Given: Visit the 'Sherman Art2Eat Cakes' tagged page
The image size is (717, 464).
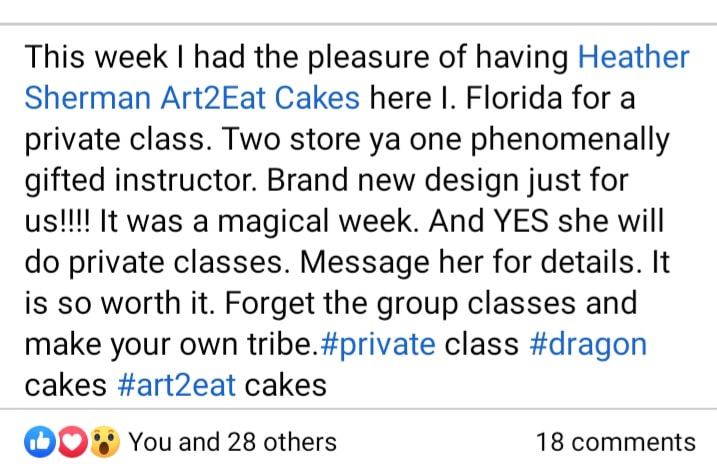Looking at the screenshot, I should pos(192,98).
